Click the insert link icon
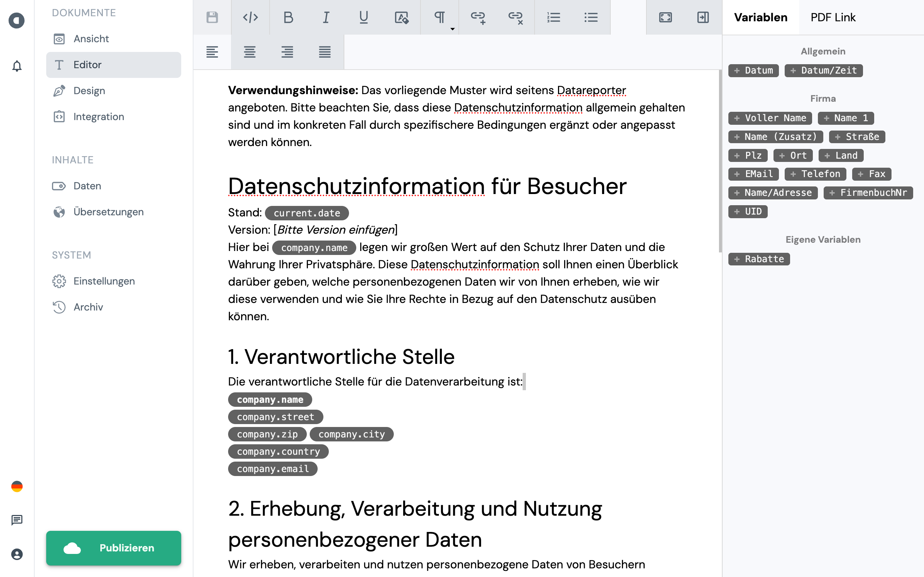The width and height of the screenshot is (924, 577). (478, 17)
